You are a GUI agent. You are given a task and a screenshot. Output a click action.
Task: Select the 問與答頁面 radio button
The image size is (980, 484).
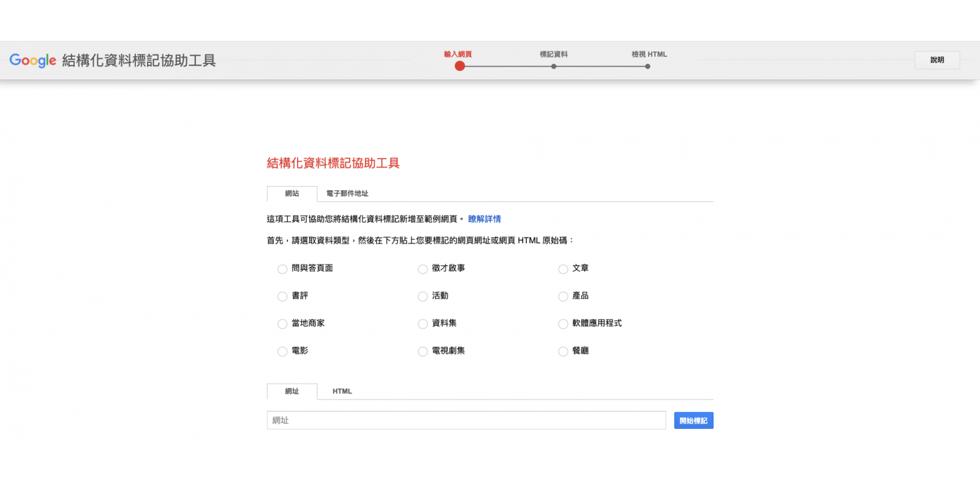coord(282,269)
